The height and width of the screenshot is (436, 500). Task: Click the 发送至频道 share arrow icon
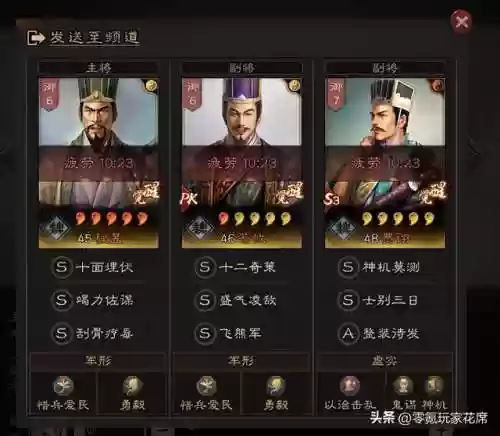pos(36,38)
